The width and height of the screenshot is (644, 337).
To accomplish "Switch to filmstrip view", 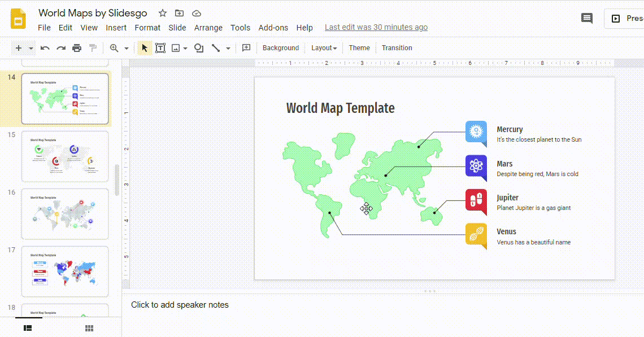I will click(28, 328).
